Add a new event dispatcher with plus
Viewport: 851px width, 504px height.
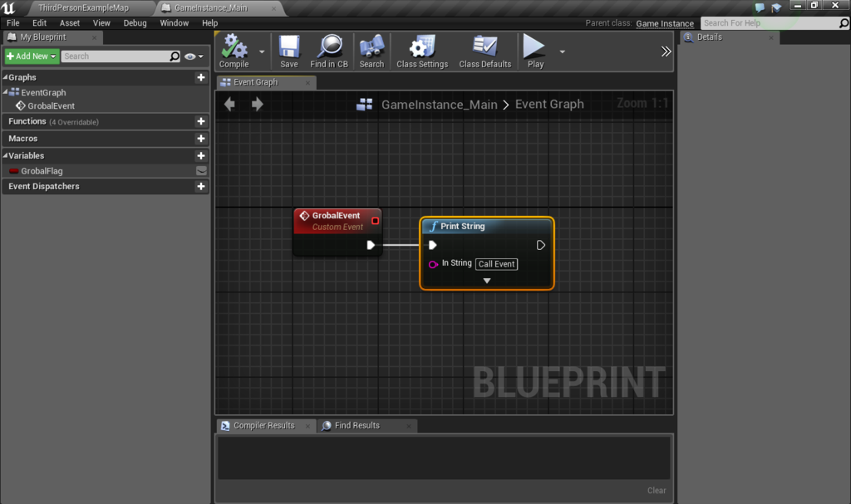click(201, 186)
